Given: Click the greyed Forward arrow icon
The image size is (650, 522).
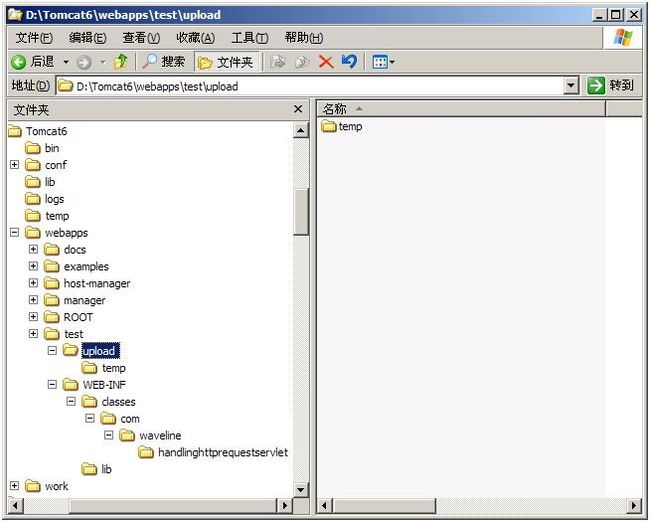Looking at the screenshot, I should click(84, 63).
